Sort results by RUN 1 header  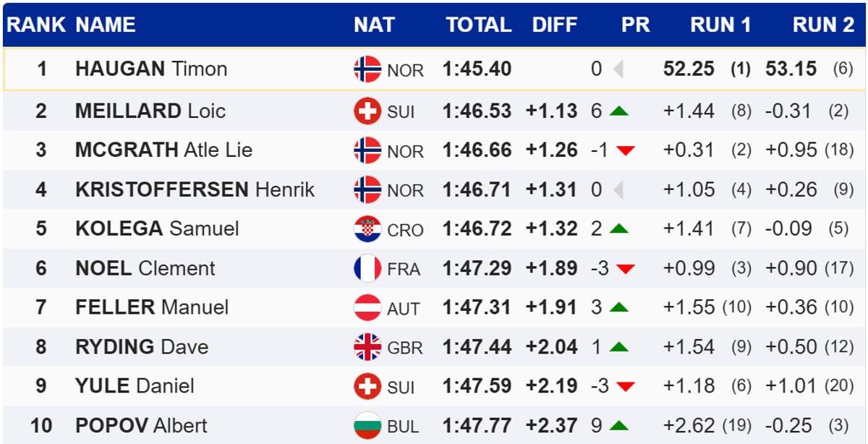(720, 25)
